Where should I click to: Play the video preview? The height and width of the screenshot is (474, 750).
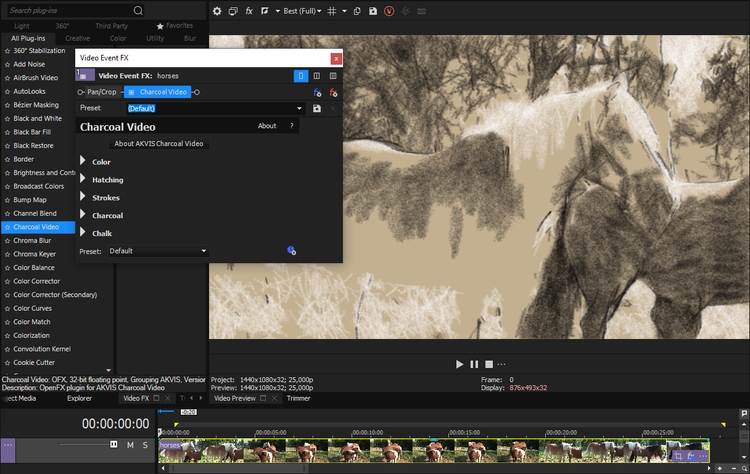pos(459,364)
